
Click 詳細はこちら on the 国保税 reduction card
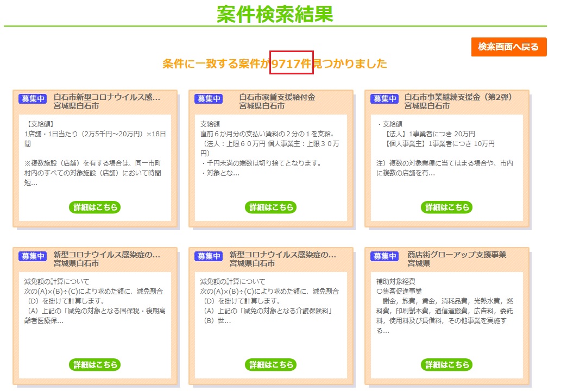[x=94, y=364]
